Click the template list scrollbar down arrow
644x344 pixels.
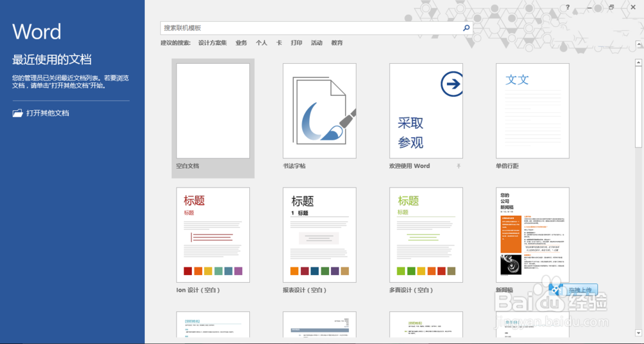(638, 333)
